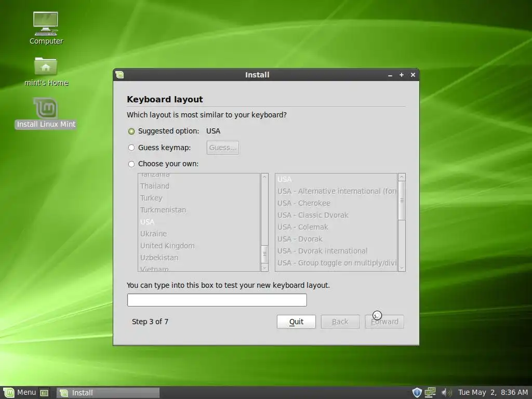Screen dimensions: 532x399
Task: Click the Quit button
Action: coord(296,322)
